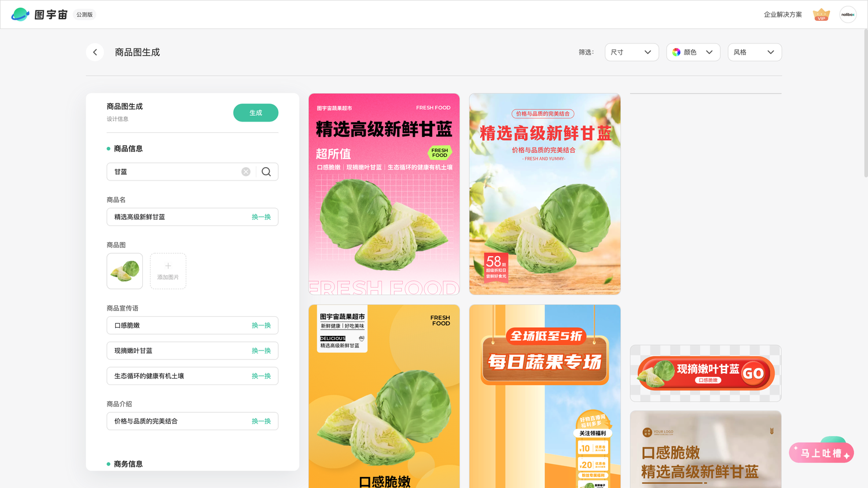Click the 筛选 label
868x488 pixels.
coord(586,52)
